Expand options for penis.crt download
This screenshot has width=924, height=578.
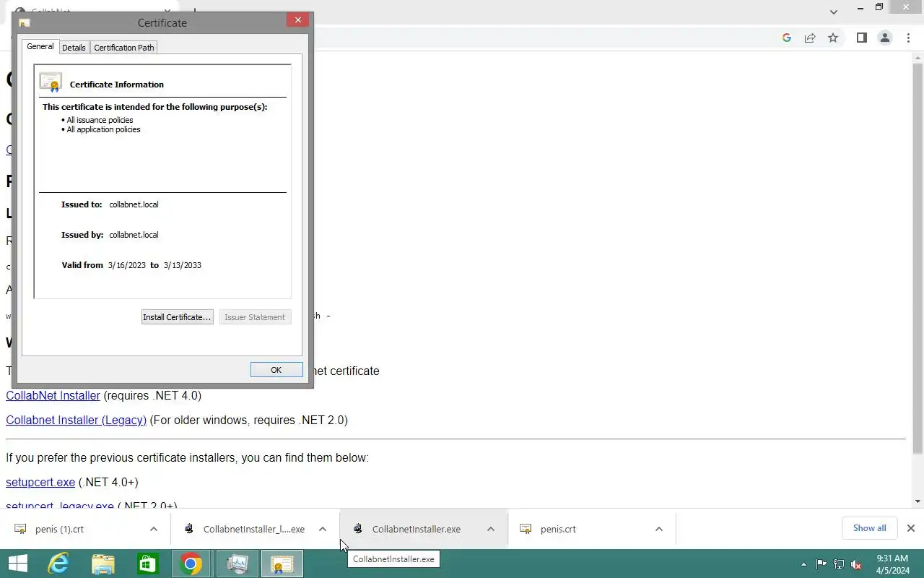click(x=659, y=529)
